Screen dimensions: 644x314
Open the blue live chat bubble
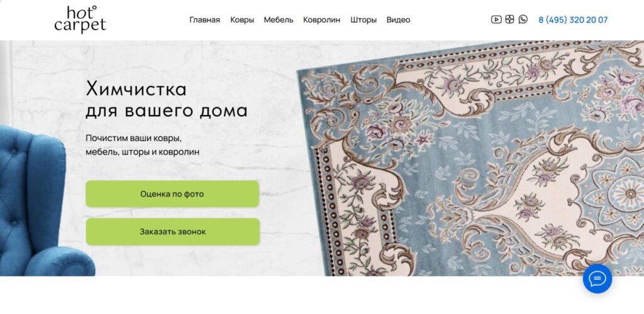(x=597, y=279)
